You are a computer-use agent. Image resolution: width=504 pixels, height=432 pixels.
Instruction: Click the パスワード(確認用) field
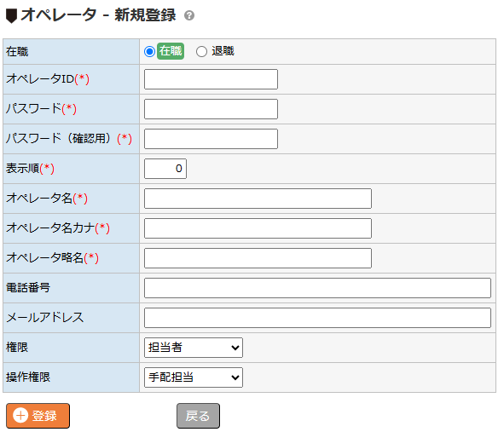[211, 139]
